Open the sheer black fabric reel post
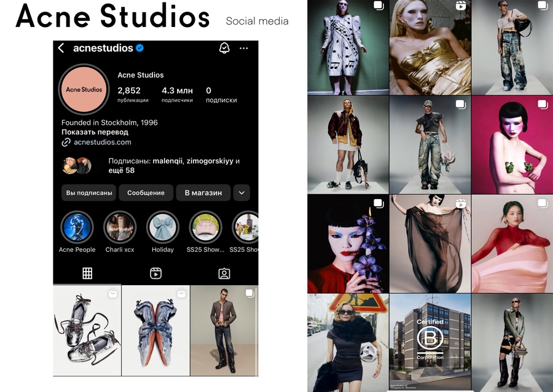The image size is (553, 392). click(430, 243)
